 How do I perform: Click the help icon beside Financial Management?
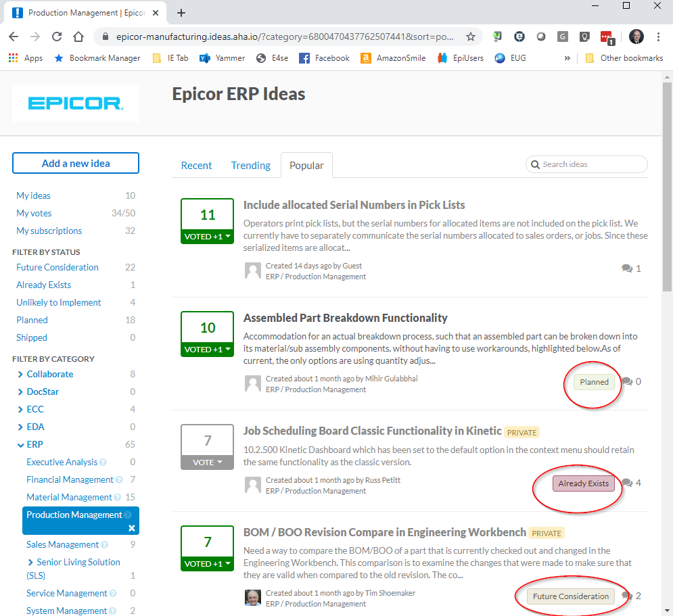click(x=119, y=480)
